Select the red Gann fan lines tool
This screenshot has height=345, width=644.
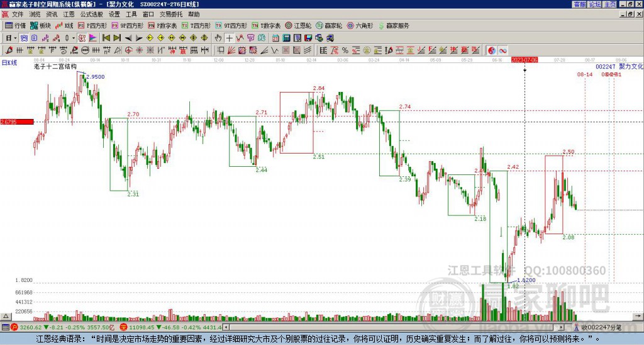point(231,50)
